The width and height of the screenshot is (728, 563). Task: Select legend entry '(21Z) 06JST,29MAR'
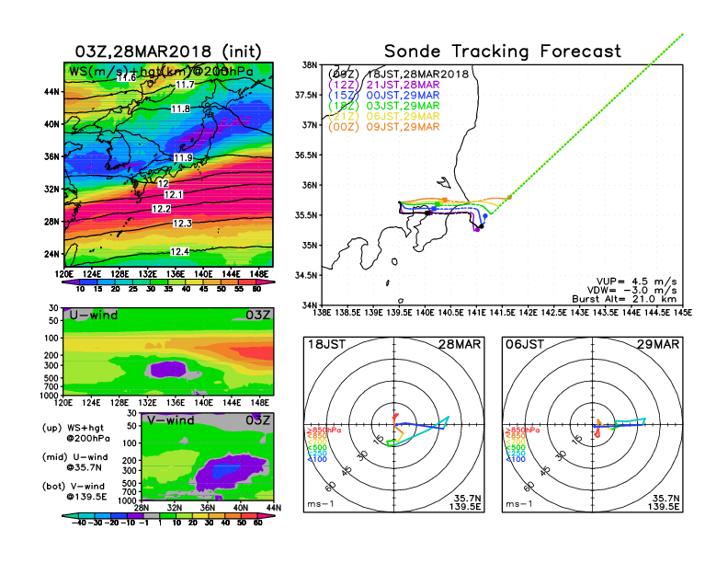pos(383,116)
